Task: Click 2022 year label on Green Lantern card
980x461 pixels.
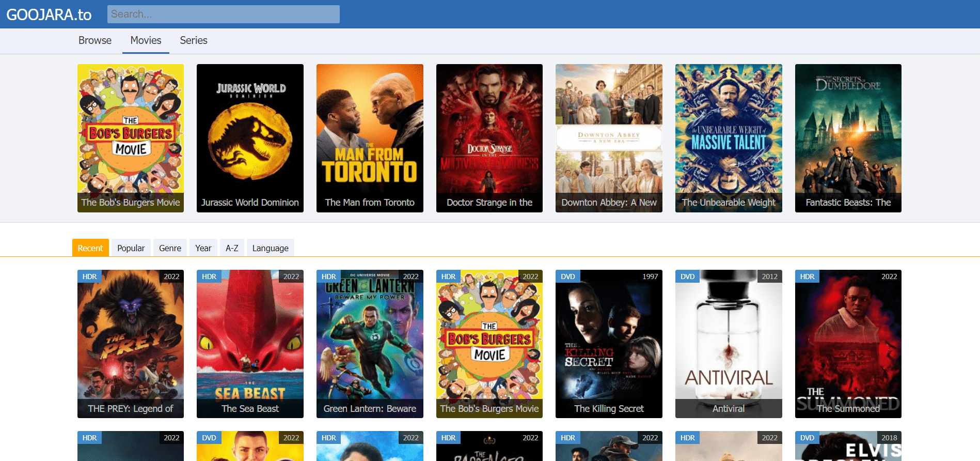Action: pyautogui.click(x=411, y=276)
